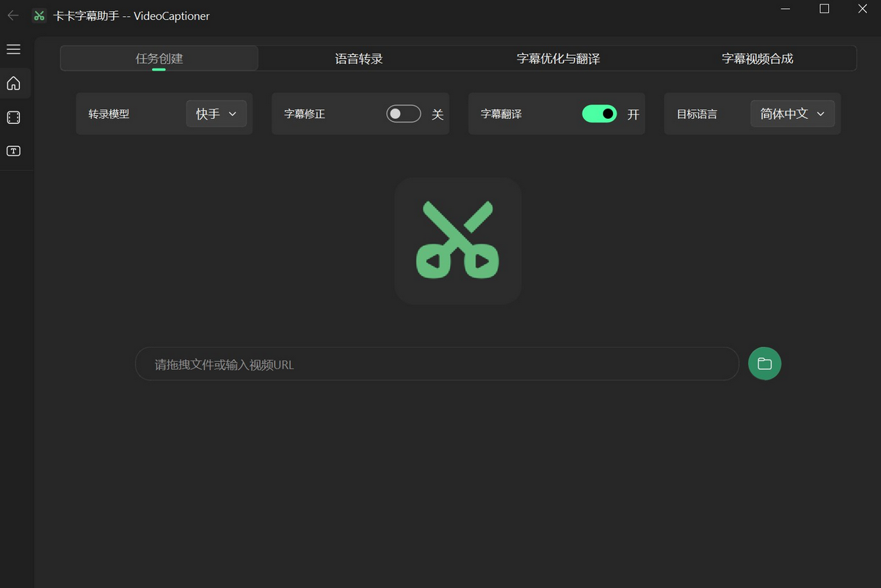Switch to the 语音转录 tab
The height and width of the screenshot is (588, 881).
coord(359,59)
